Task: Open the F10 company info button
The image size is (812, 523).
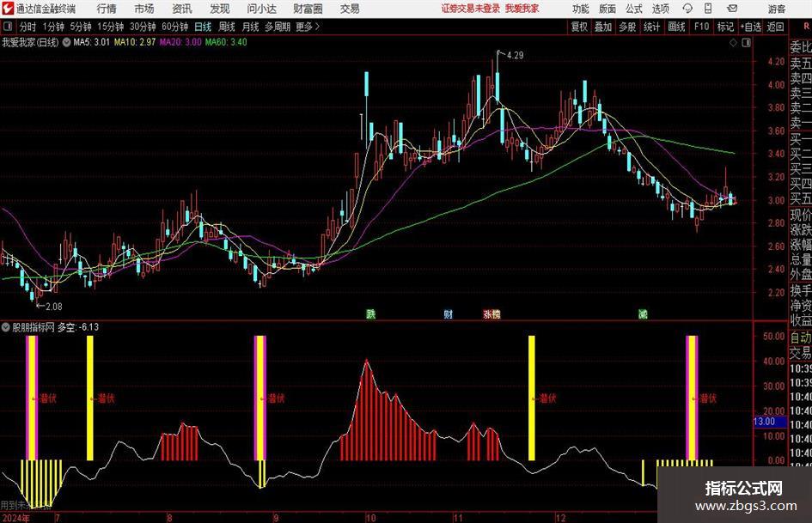Action: (702, 27)
